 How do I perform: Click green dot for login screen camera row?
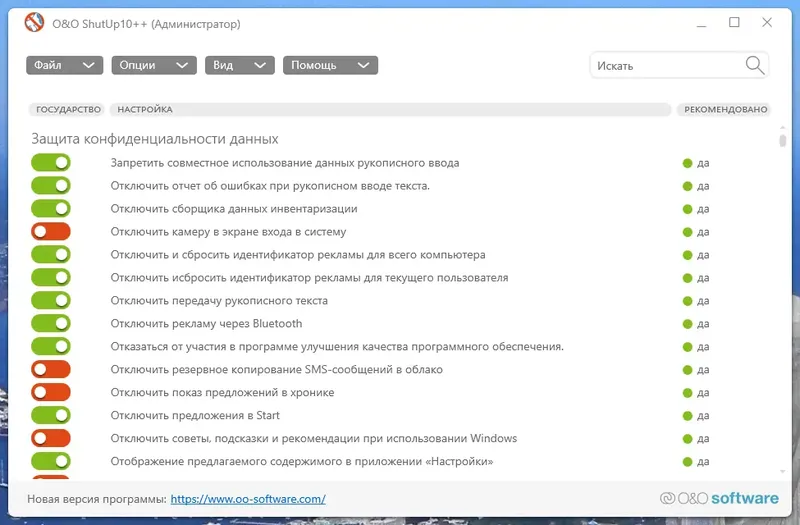687,232
